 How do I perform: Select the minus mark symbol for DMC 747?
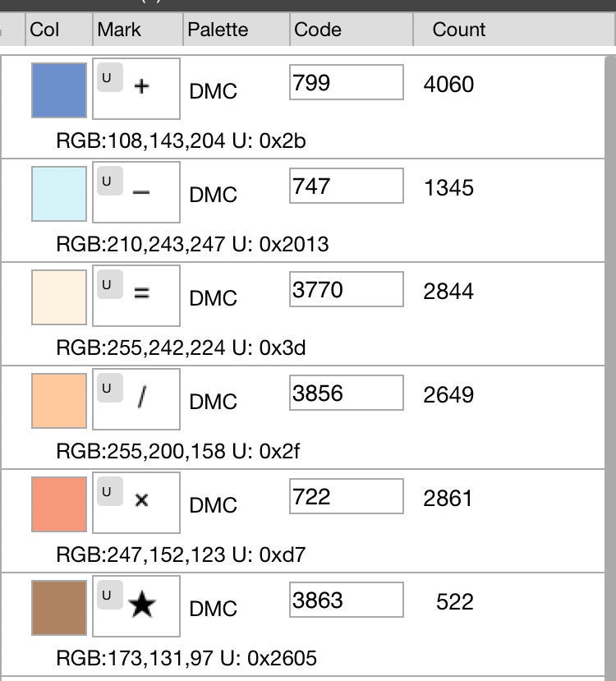[141, 192]
